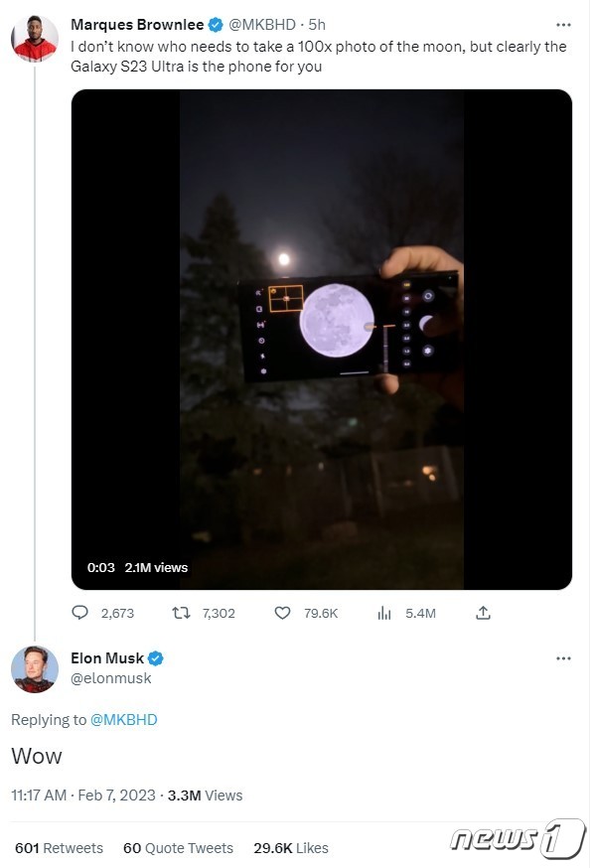Click the retweet arrows icon
The width and height of the screenshot is (593, 868).
[181, 612]
